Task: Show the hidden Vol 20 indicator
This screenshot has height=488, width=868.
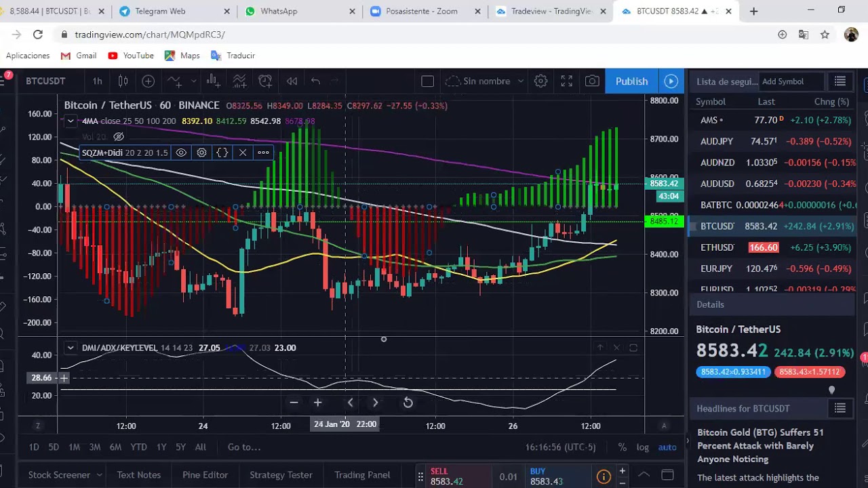Action: (x=119, y=137)
